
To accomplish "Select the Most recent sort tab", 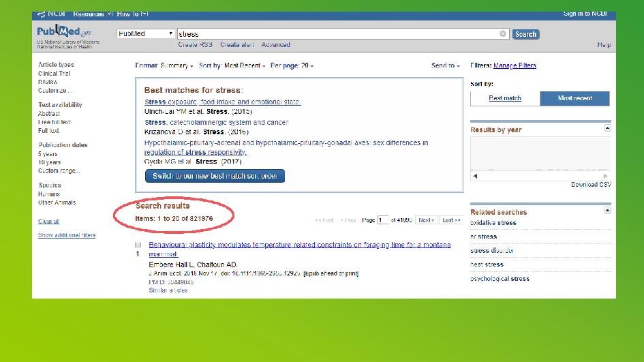I will (574, 98).
